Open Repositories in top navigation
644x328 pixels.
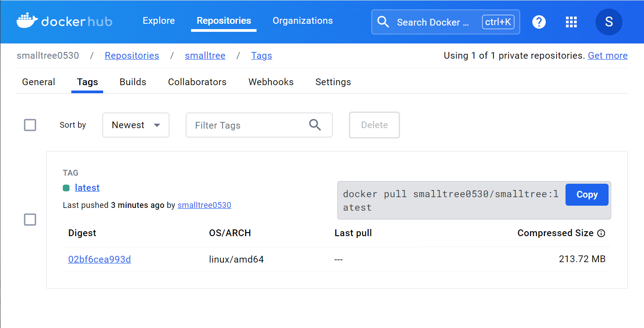224,21
